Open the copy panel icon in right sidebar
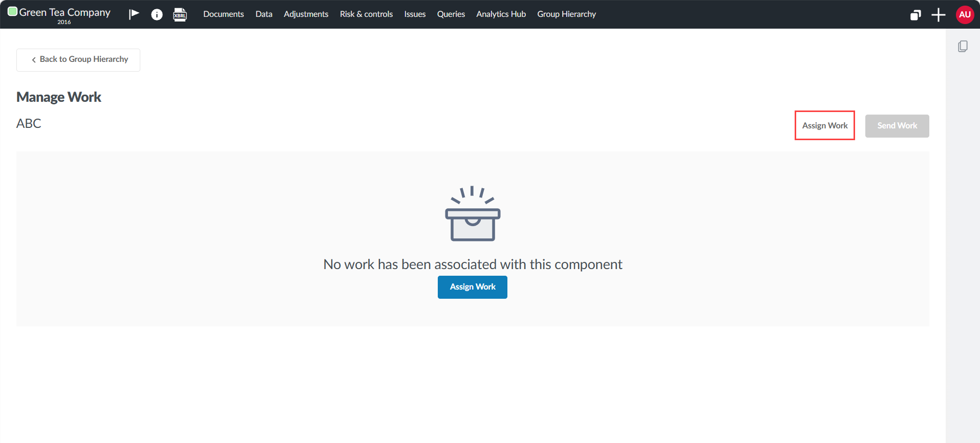 click(963, 47)
